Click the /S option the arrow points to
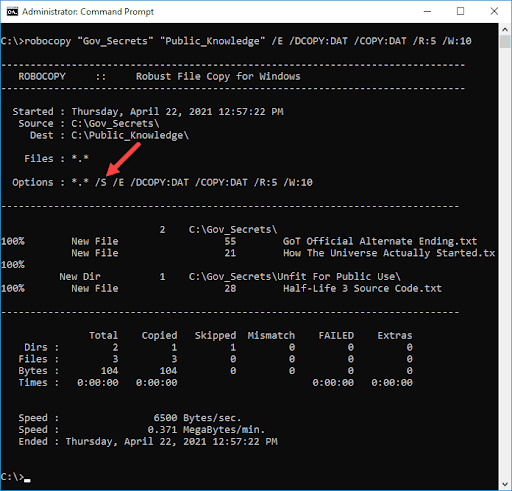 (x=101, y=182)
